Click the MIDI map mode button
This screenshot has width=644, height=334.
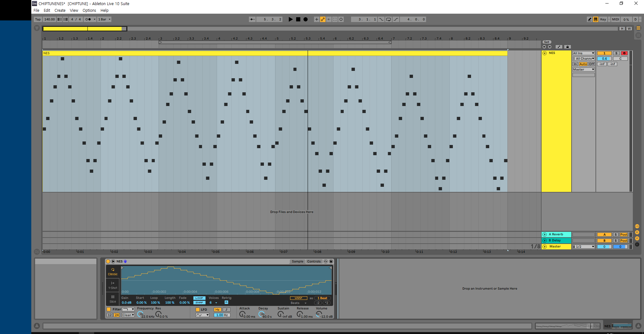[615, 19]
